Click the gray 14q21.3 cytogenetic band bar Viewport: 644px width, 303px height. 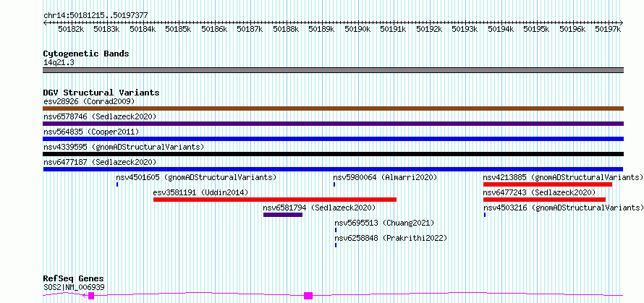click(333, 70)
